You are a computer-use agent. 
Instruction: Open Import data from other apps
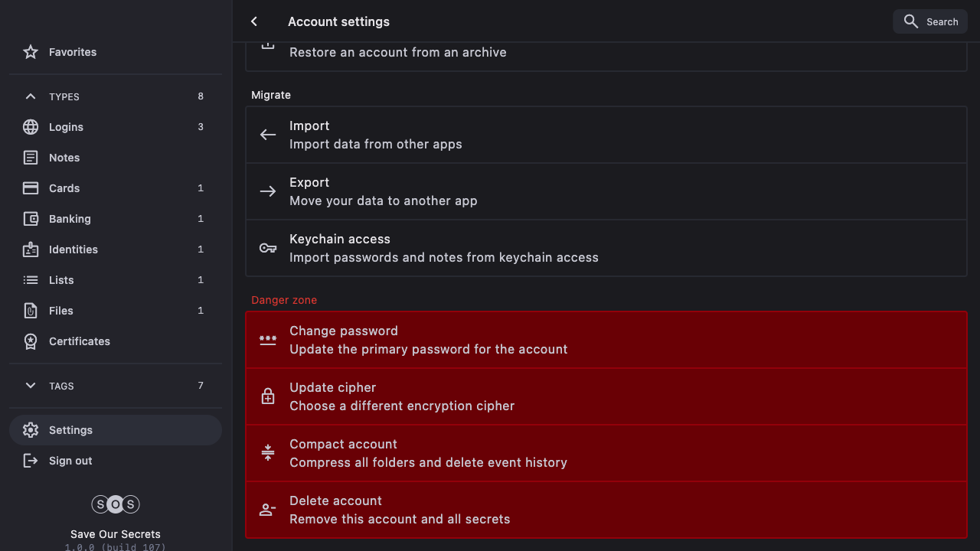pyautogui.click(x=605, y=135)
